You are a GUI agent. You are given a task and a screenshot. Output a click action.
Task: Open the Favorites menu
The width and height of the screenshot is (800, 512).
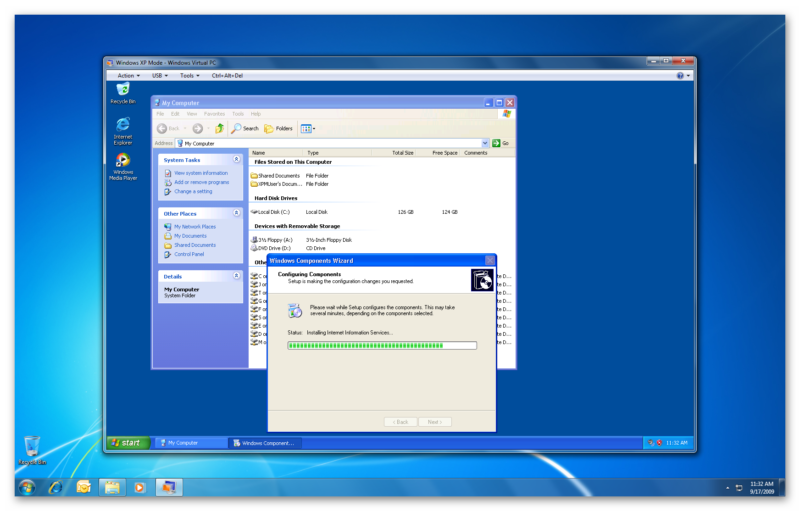click(x=214, y=114)
